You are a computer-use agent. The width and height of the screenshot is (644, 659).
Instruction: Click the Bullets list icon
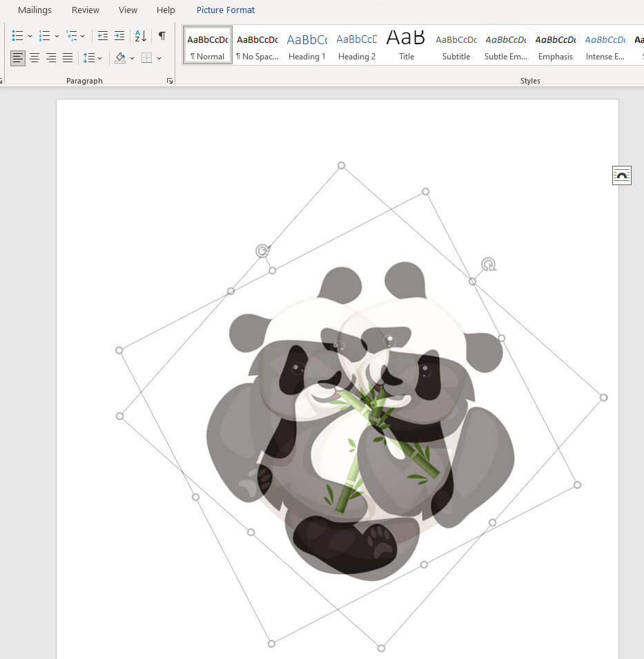pyautogui.click(x=18, y=36)
